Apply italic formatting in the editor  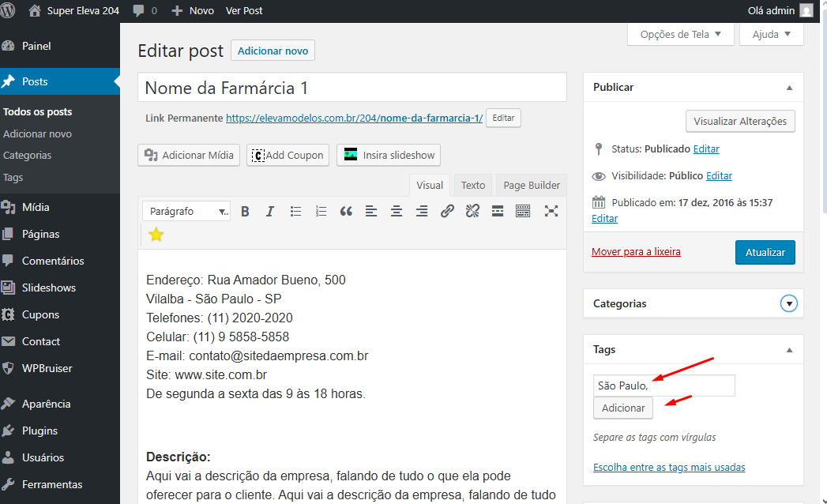point(270,211)
